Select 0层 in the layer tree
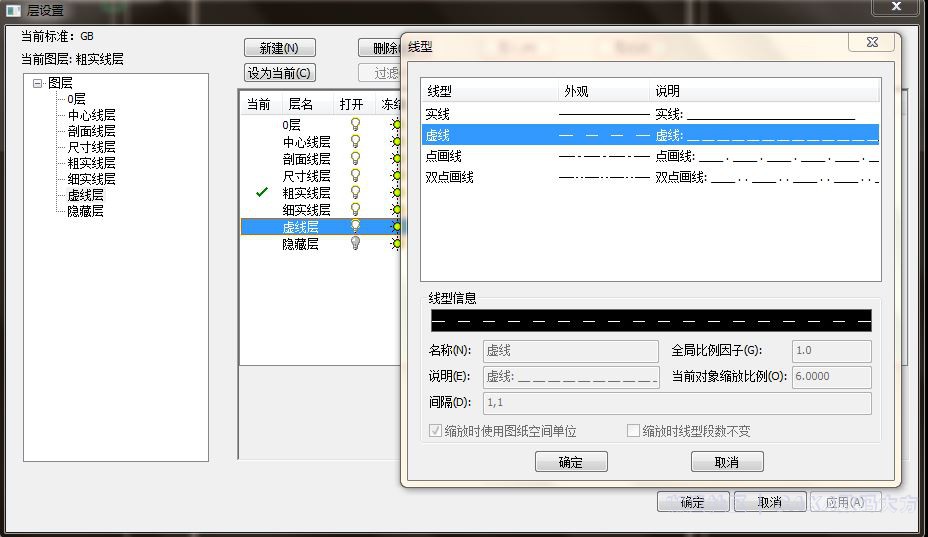The width and height of the screenshot is (928, 537). [76, 99]
